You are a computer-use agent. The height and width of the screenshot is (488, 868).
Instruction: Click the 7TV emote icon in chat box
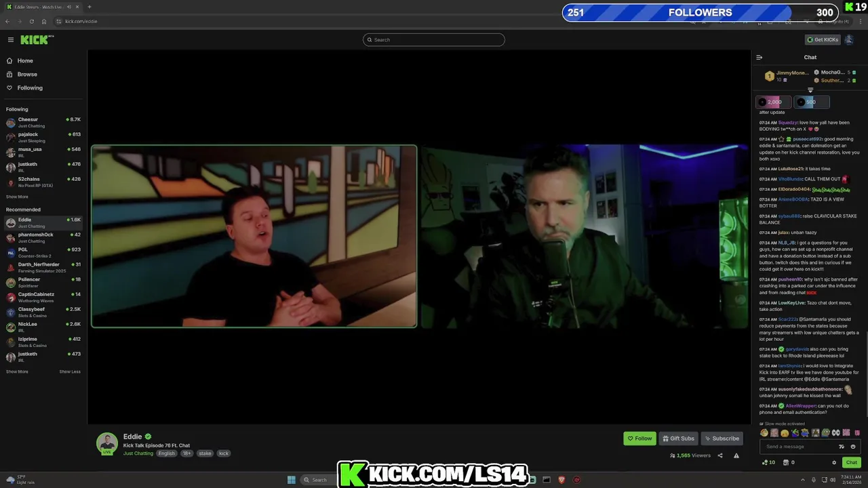click(842, 447)
